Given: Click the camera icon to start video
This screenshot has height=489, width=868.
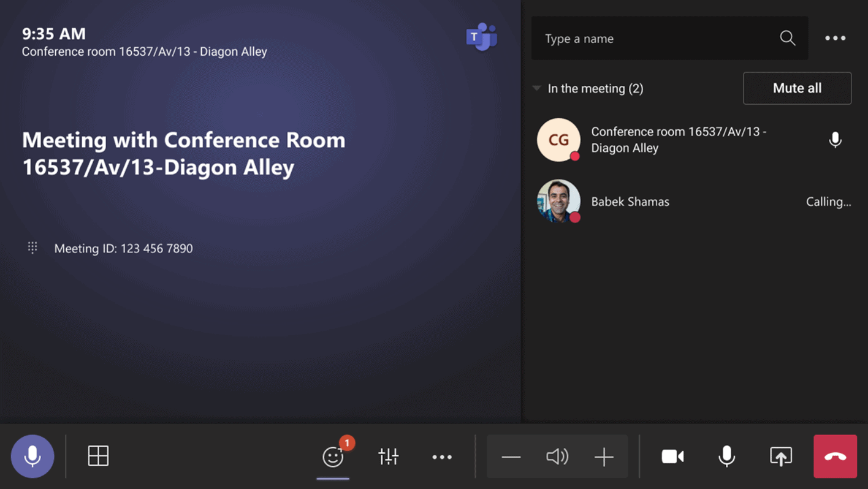Looking at the screenshot, I should pyautogui.click(x=672, y=457).
